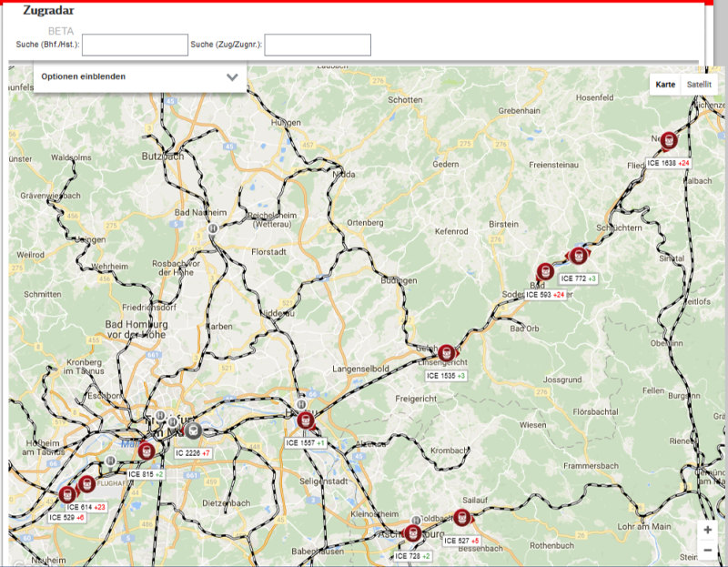Switch map to Karte view
The image size is (728, 567).
[x=665, y=84]
